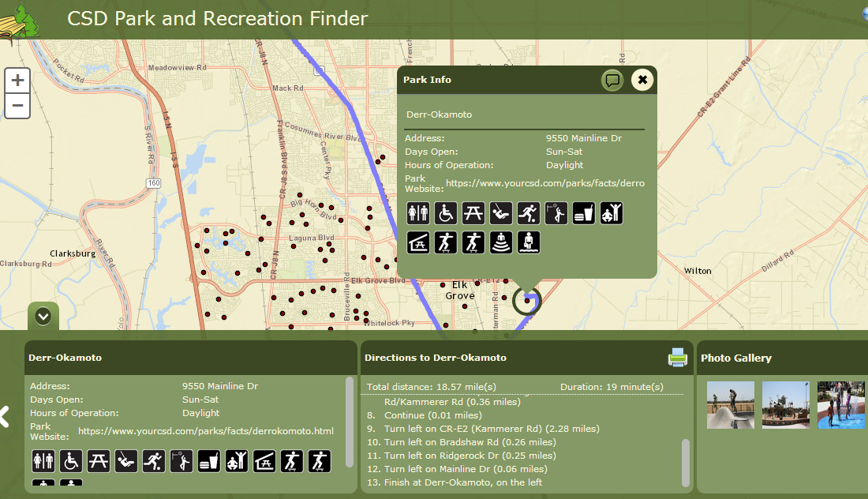The image size is (868, 499).
Task: Click the print icon for directions
Action: [x=677, y=358]
